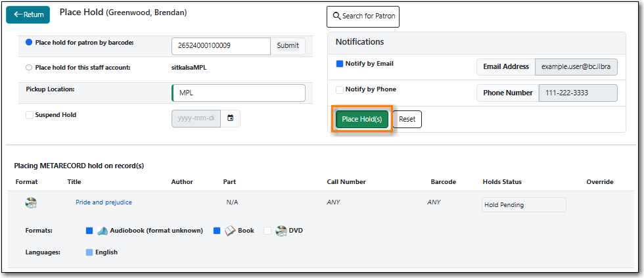
Task: Toggle Notify by Email checkbox
Action: coord(340,64)
